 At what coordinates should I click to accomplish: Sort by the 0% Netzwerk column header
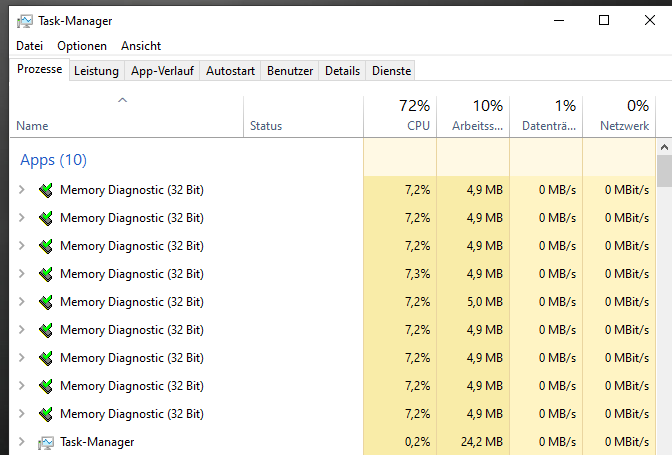[619, 116]
